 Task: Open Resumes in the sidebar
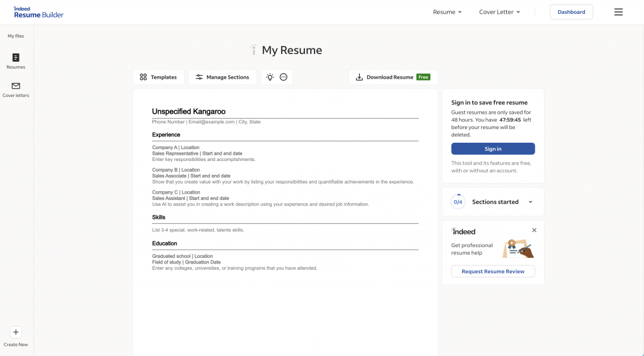pos(16,61)
